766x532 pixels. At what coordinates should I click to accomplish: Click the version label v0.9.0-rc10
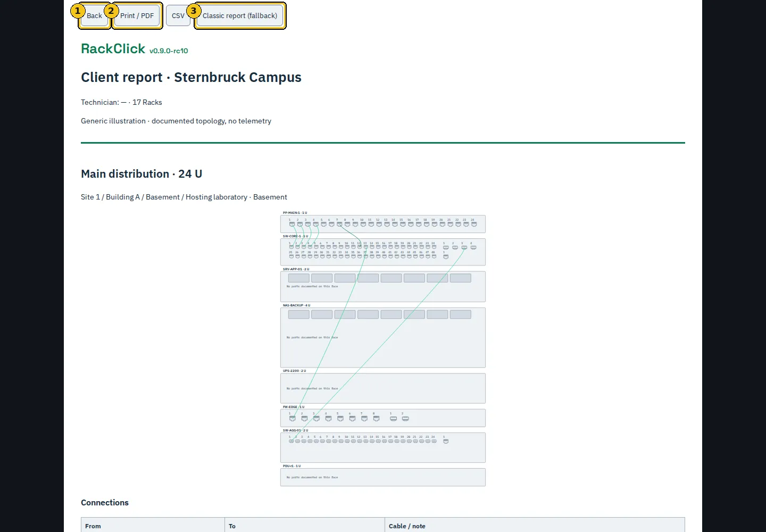[169, 51]
